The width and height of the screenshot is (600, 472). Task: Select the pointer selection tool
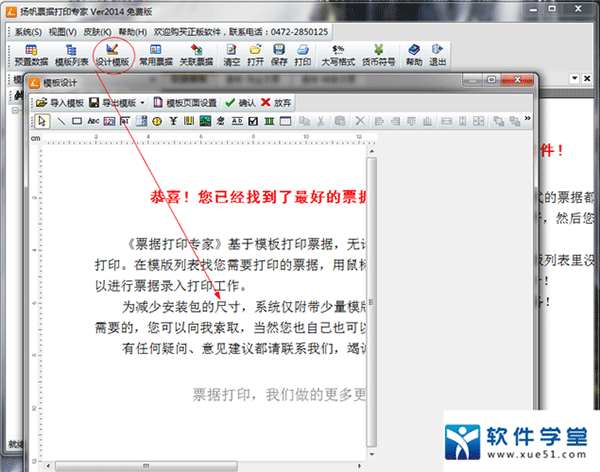[42, 121]
